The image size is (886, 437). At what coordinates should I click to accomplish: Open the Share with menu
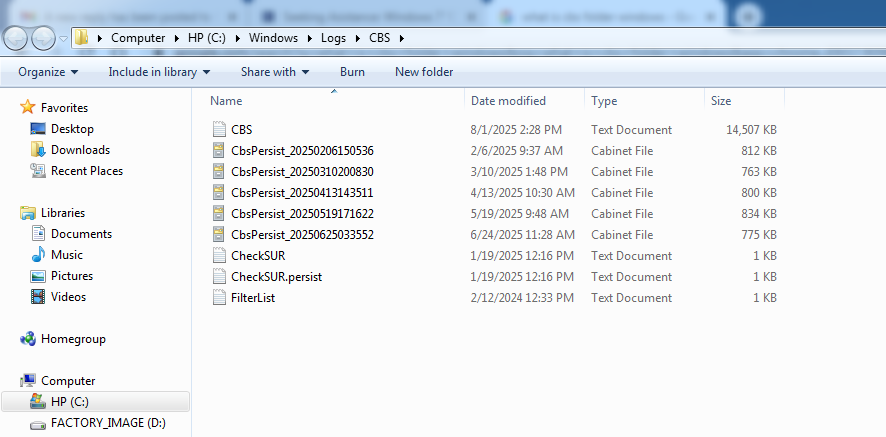click(275, 72)
